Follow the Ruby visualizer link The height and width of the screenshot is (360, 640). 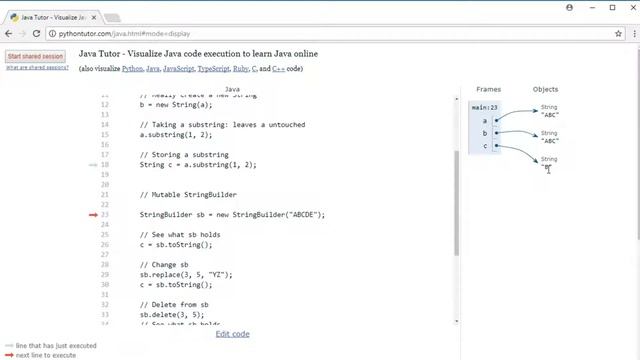tap(240, 69)
